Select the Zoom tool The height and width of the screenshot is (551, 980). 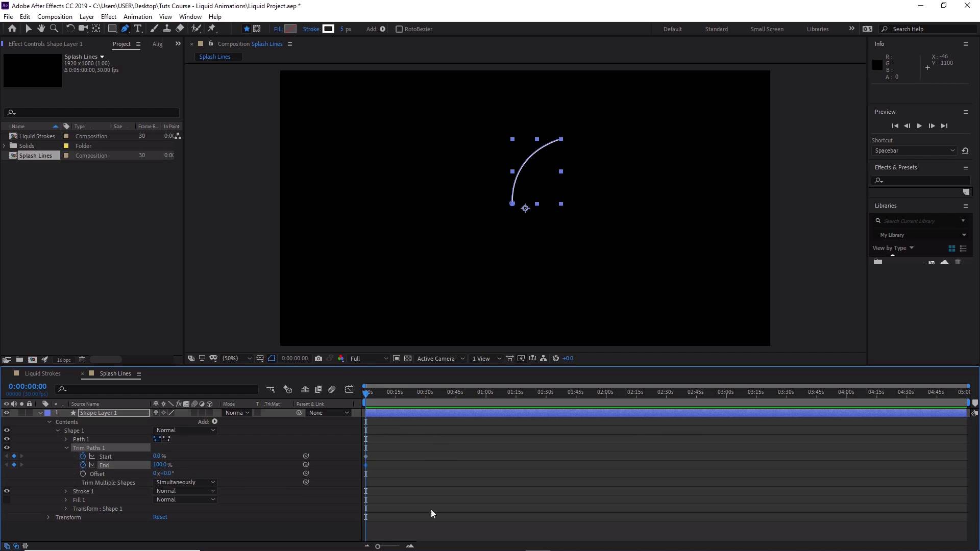[x=54, y=29]
